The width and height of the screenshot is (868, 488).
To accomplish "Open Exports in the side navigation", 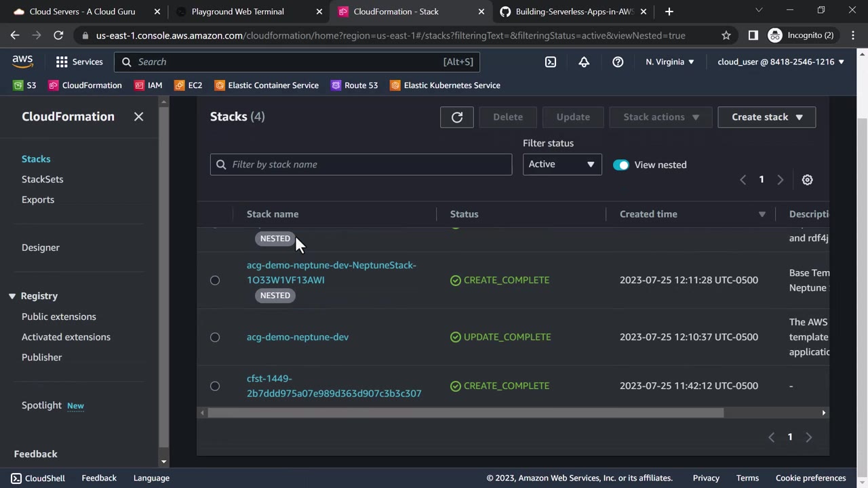I will pos(38,199).
